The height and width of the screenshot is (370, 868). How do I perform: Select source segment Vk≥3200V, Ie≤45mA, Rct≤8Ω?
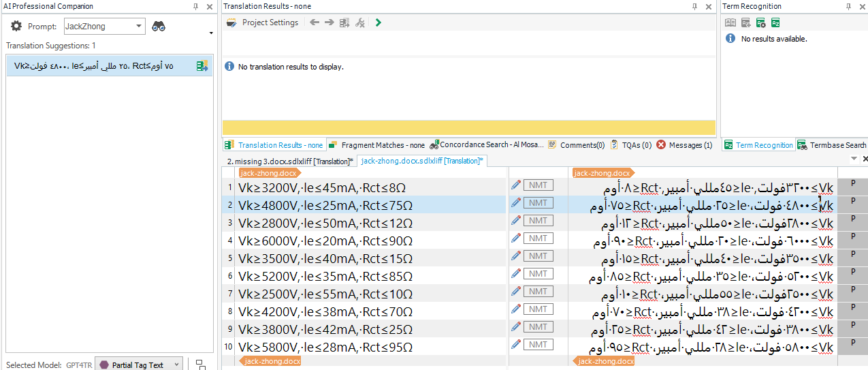click(322, 188)
